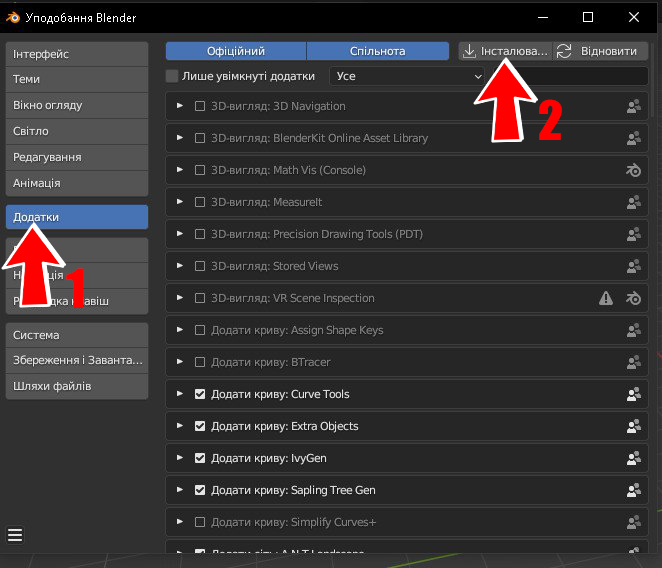
Task: Click the warning icon on VR Scene Inspection
Action: click(606, 298)
